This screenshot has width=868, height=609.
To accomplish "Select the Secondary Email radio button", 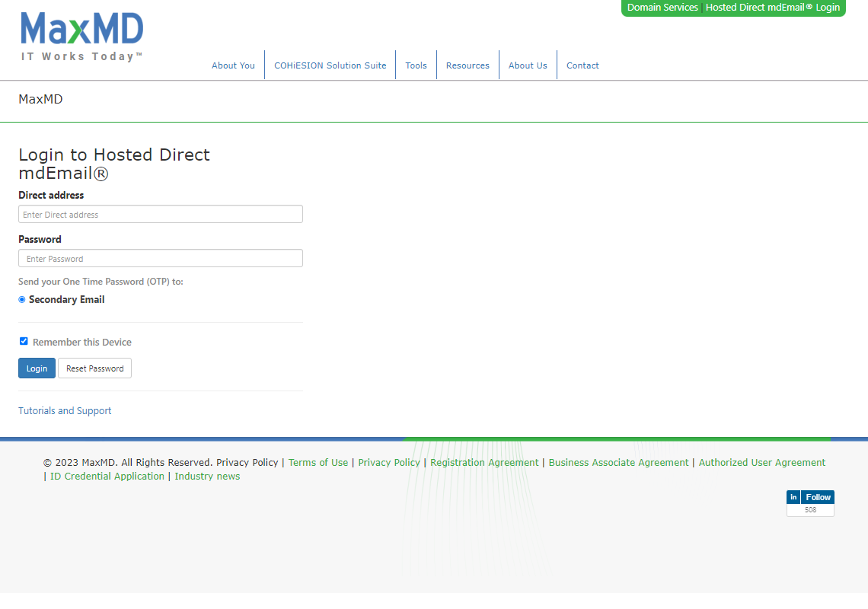I will 22,300.
